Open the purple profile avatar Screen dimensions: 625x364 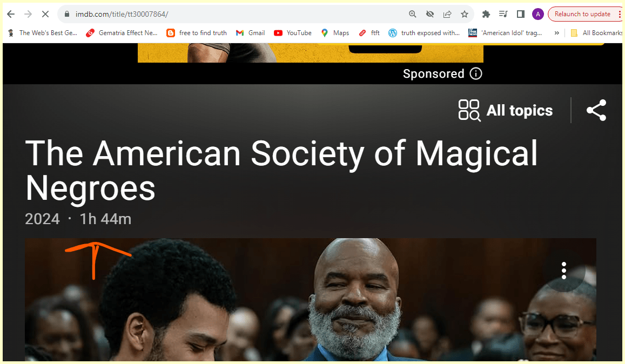click(537, 15)
